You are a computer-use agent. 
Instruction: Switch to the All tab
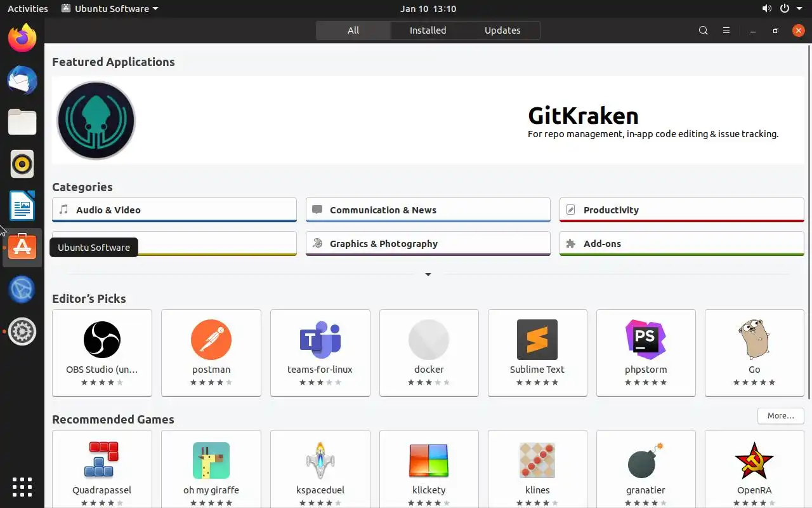(x=353, y=30)
